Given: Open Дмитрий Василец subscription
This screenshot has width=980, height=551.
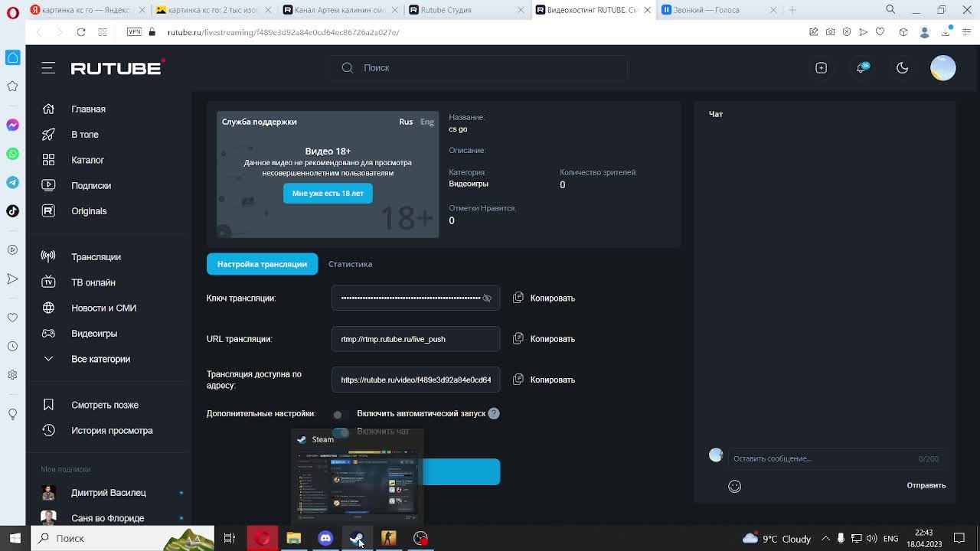Looking at the screenshot, I should [107, 493].
